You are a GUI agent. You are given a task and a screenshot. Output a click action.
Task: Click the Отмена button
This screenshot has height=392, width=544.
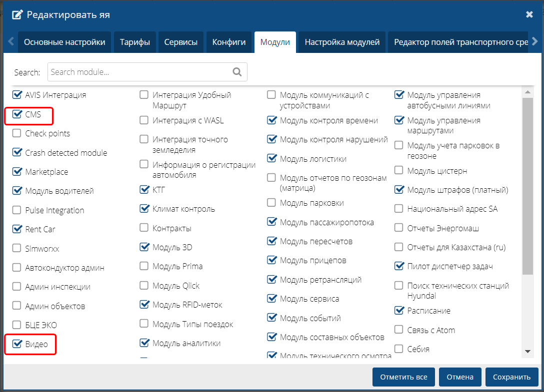[x=460, y=377]
